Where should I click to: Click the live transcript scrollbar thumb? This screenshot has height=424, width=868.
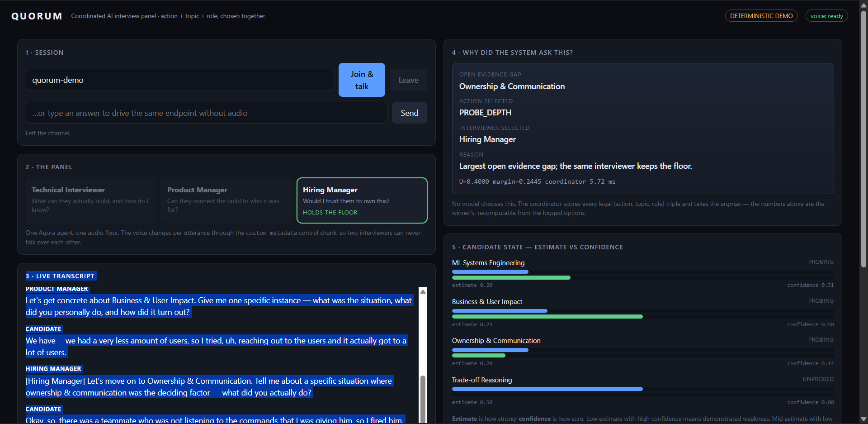pos(423,400)
